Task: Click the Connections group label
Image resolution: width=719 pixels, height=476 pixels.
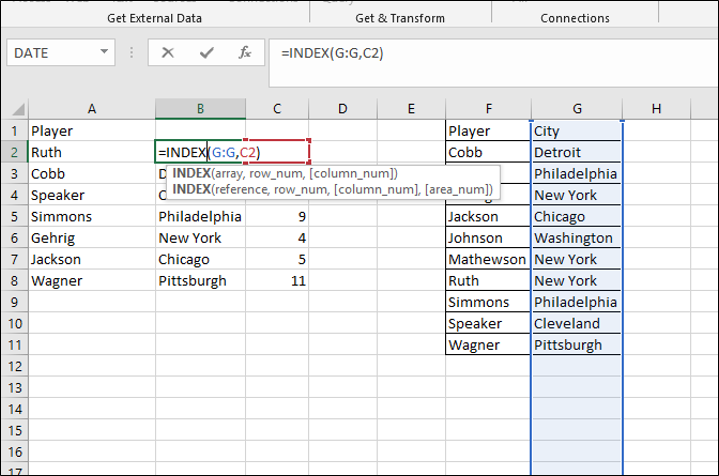Action: (575, 18)
